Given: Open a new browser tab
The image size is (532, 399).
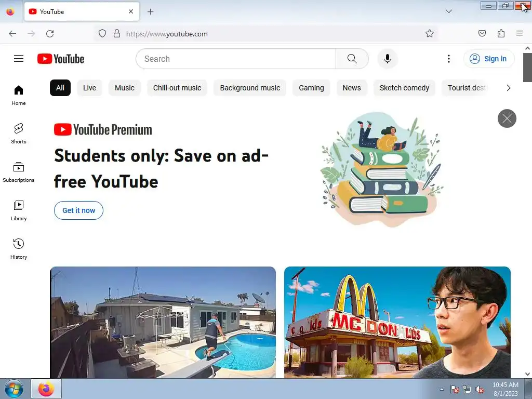Looking at the screenshot, I should (150, 12).
